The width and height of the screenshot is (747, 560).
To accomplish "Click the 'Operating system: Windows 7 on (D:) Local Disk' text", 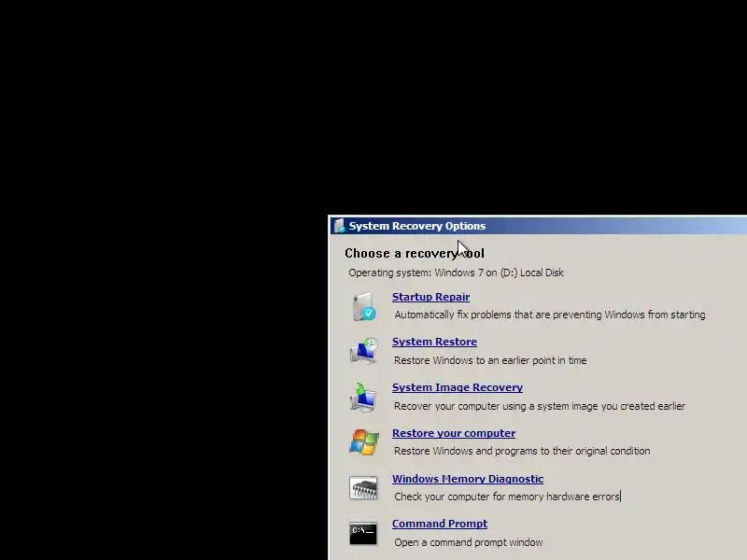I will coord(456,273).
